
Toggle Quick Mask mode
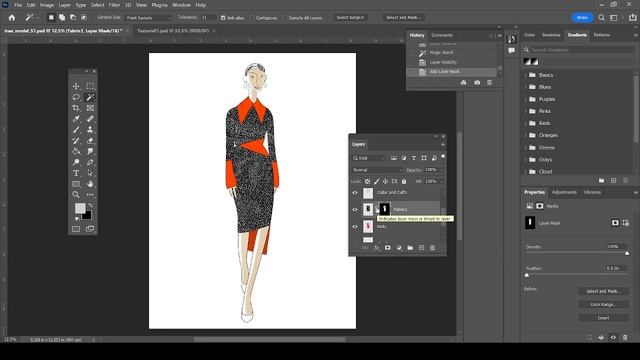coord(76,229)
